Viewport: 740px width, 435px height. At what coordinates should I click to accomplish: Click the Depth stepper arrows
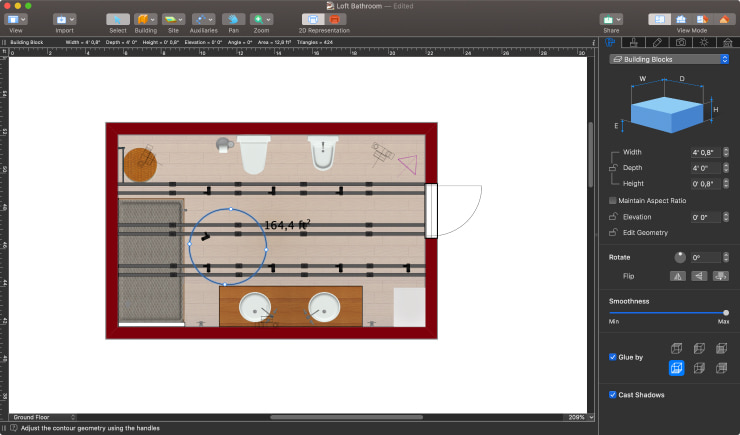pos(725,167)
